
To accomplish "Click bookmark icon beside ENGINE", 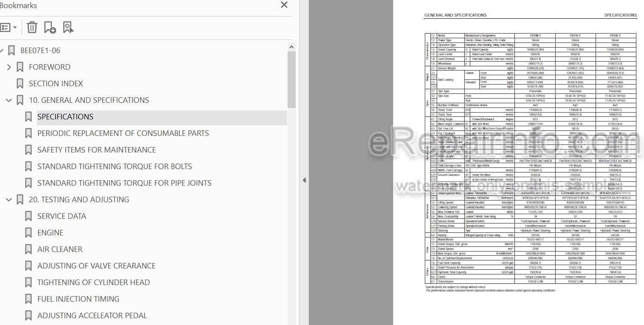I will click(28, 233).
